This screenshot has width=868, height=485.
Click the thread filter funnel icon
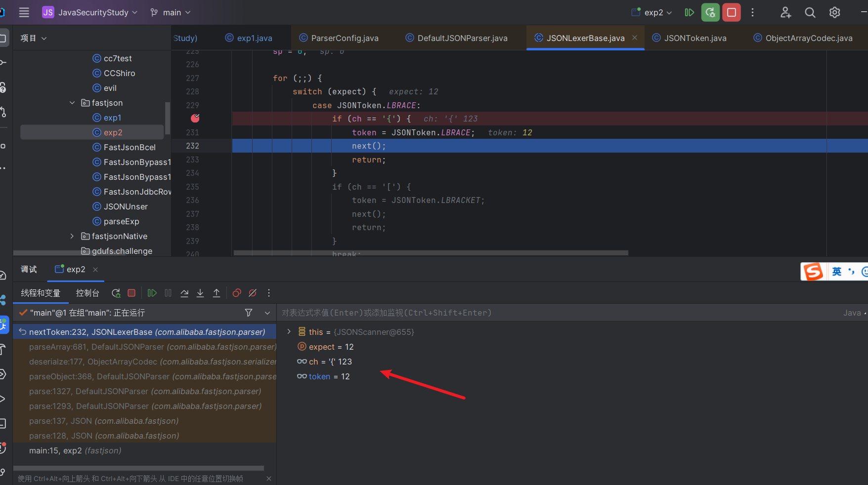point(249,313)
